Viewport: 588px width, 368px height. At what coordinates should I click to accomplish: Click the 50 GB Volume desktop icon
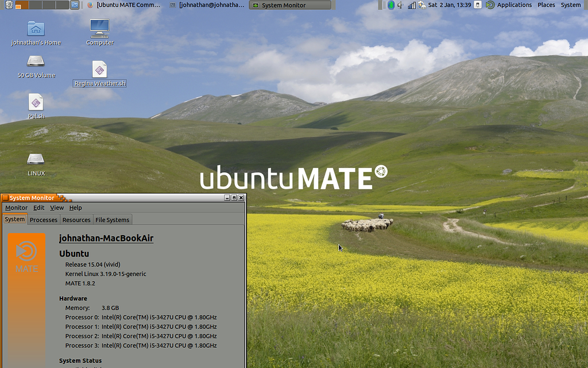36,63
